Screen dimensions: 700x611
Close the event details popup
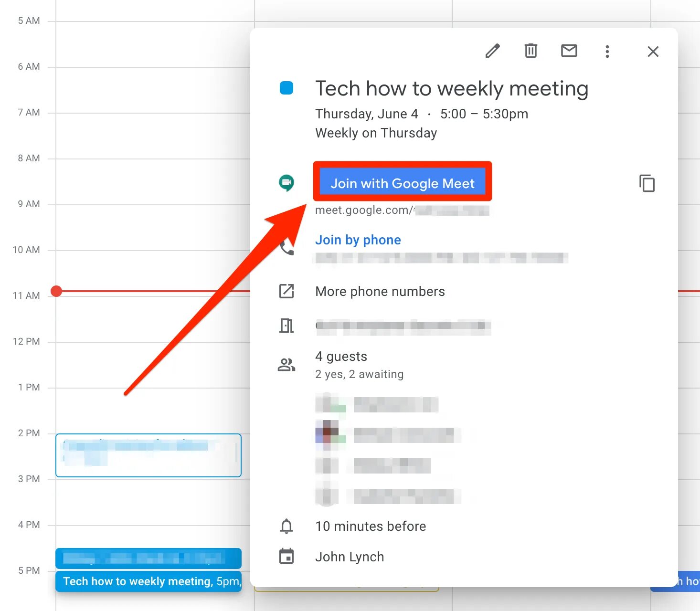tap(653, 52)
